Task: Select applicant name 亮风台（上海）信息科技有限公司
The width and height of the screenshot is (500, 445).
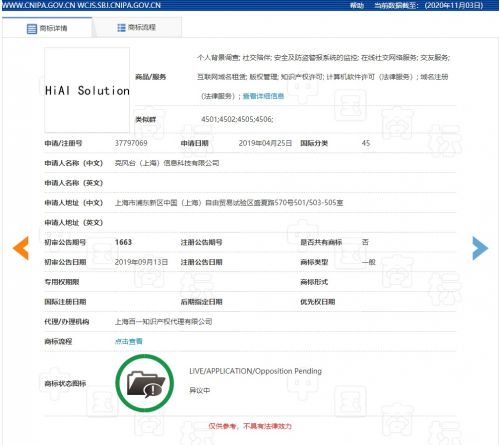Action: (x=167, y=163)
